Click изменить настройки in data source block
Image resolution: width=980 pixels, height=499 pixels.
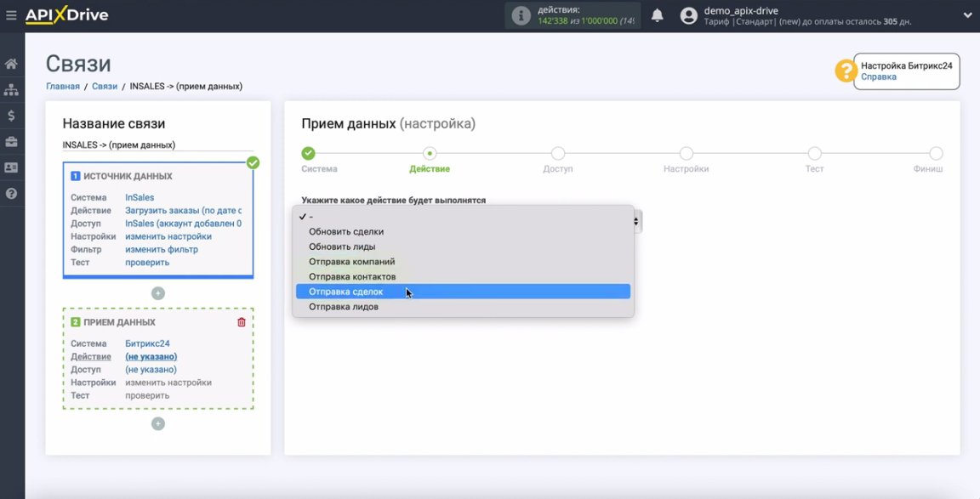pos(168,236)
